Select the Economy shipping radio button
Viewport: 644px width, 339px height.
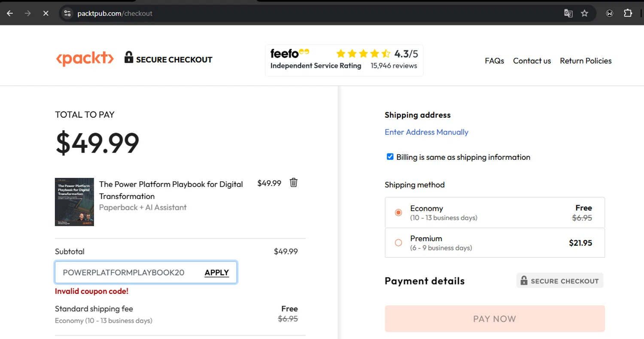[x=398, y=212]
